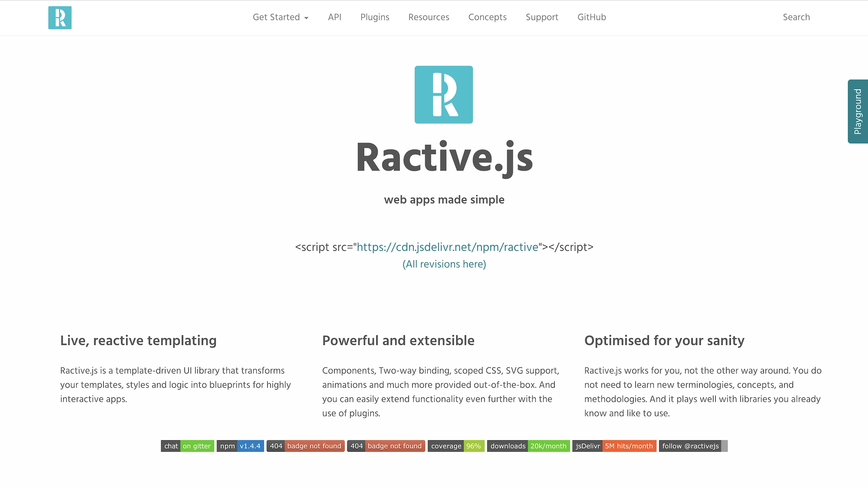Click the 'Live, reactive templating' heading
This screenshot has height=488, width=868.
click(138, 341)
